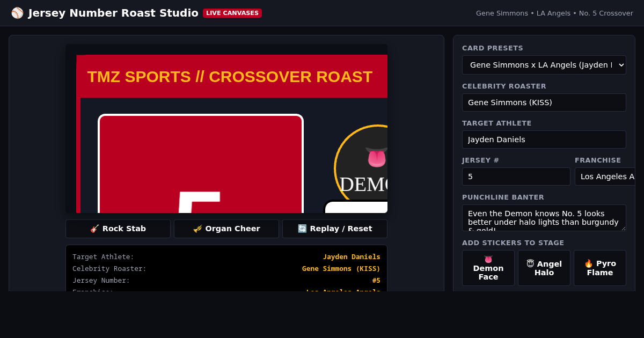Focus the Target Athlete input
The image size is (644, 338).
[544, 139]
